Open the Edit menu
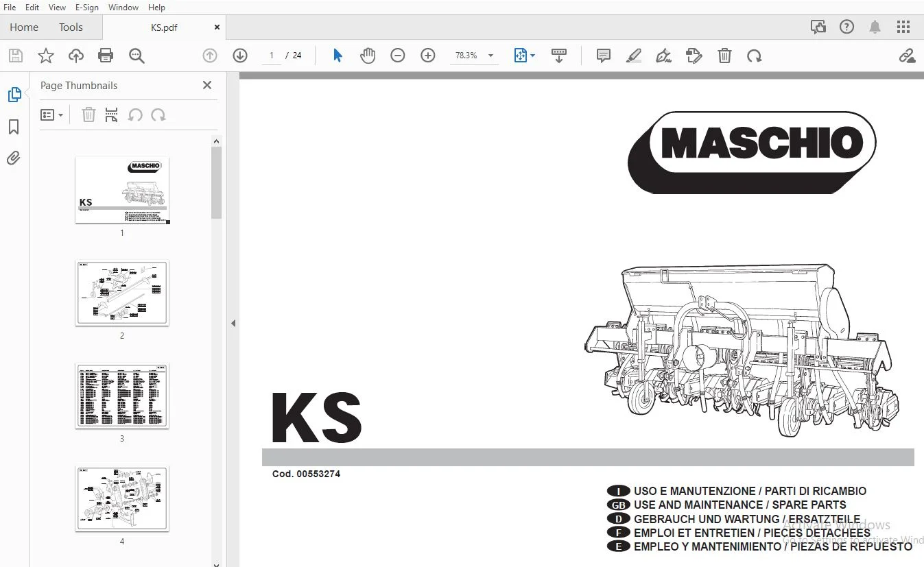924x567 pixels. (x=32, y=8)
